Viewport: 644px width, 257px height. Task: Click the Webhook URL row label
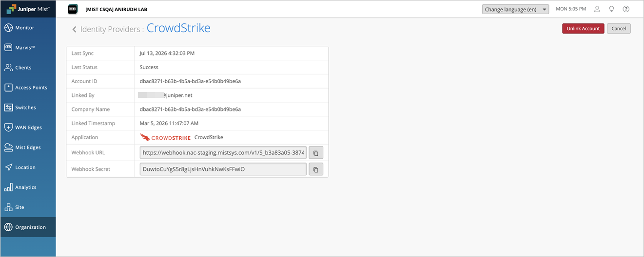pyautogui.click(x=88, y=153)
